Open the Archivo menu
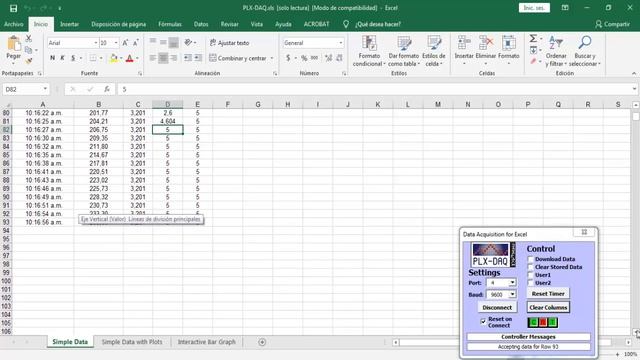The image size is (640, 360). (13, 24)
